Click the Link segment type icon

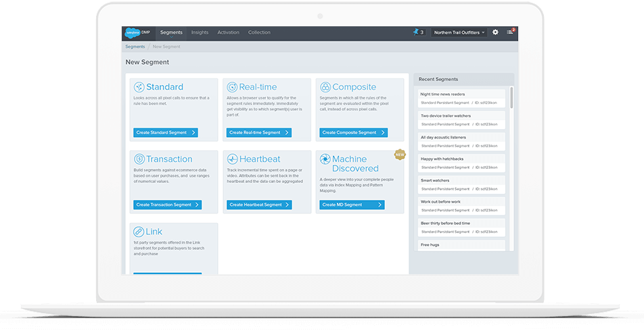coord(139,231)
